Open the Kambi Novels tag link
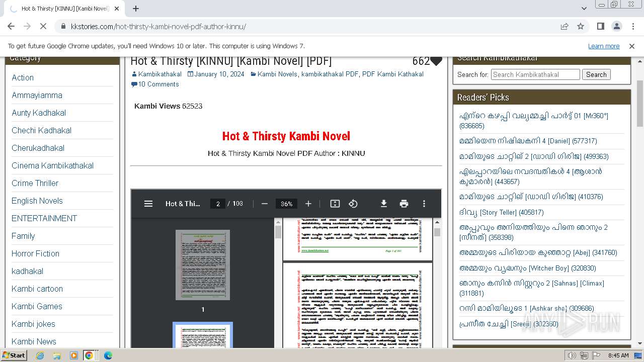Screen dimensions: 644x362 click(277, 74)
